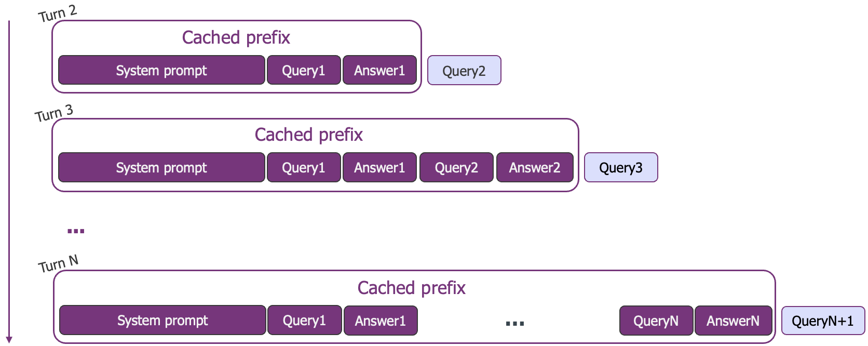The image size is (868, 346).
Task: Click the Answer1 block in the Turn 2 row
Action: [379, 70]
